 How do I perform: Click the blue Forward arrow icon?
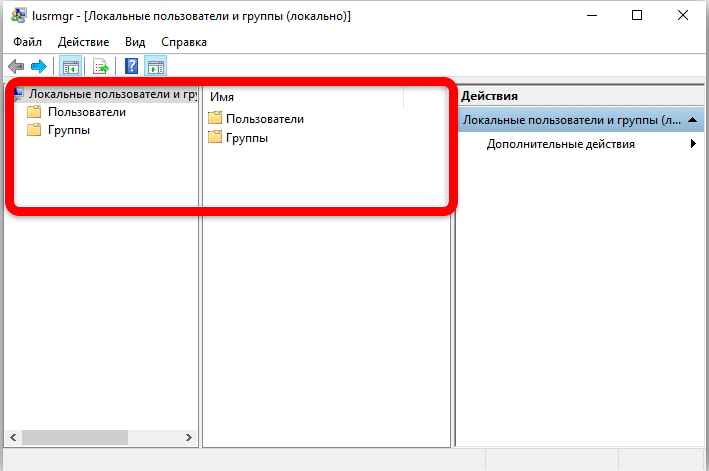pos(39,66)
